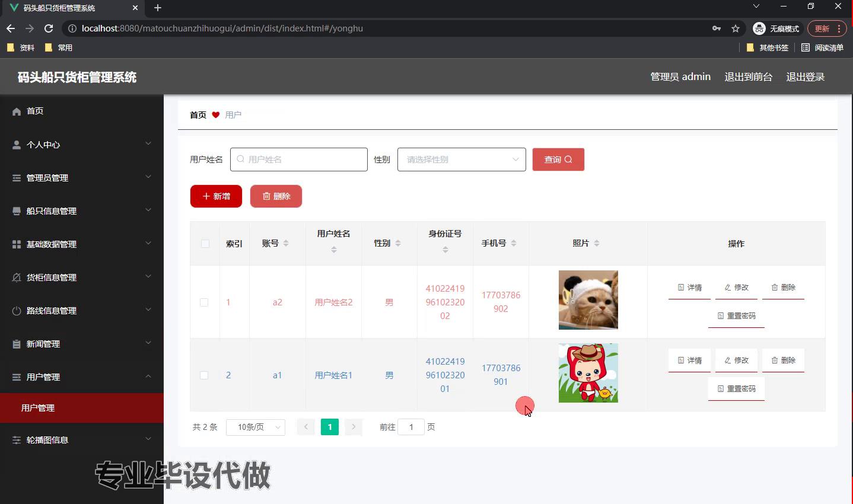Screen dimensions: 853x504
Task: Check the row checkbox for user a2
Action: coord(204,302)
